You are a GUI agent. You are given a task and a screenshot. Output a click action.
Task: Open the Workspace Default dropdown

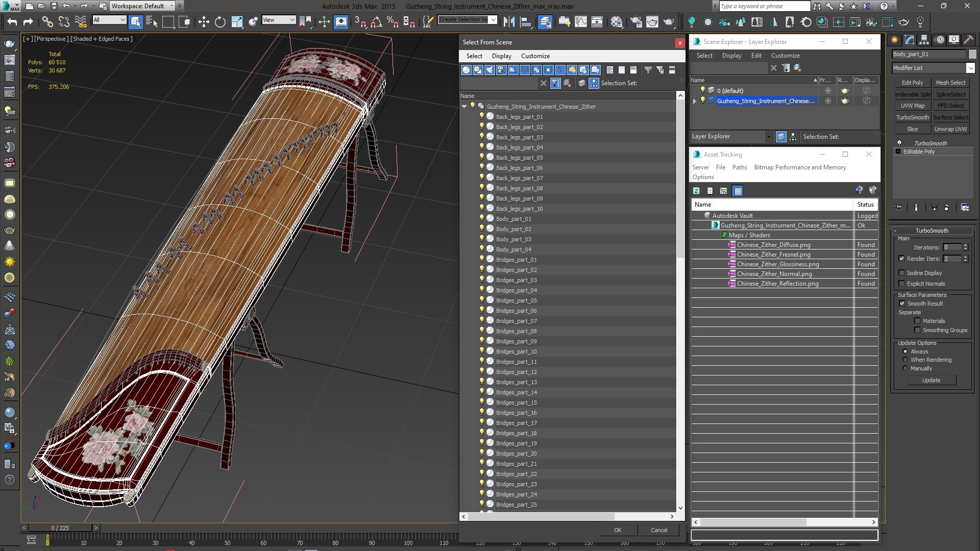tap(142, 6)
